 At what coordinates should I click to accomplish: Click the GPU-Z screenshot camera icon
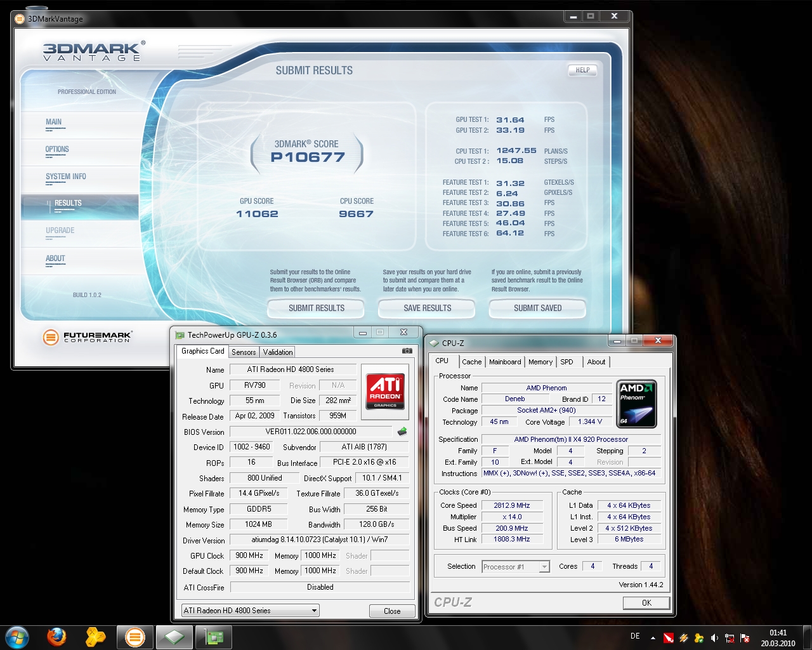tap(407, 351)
